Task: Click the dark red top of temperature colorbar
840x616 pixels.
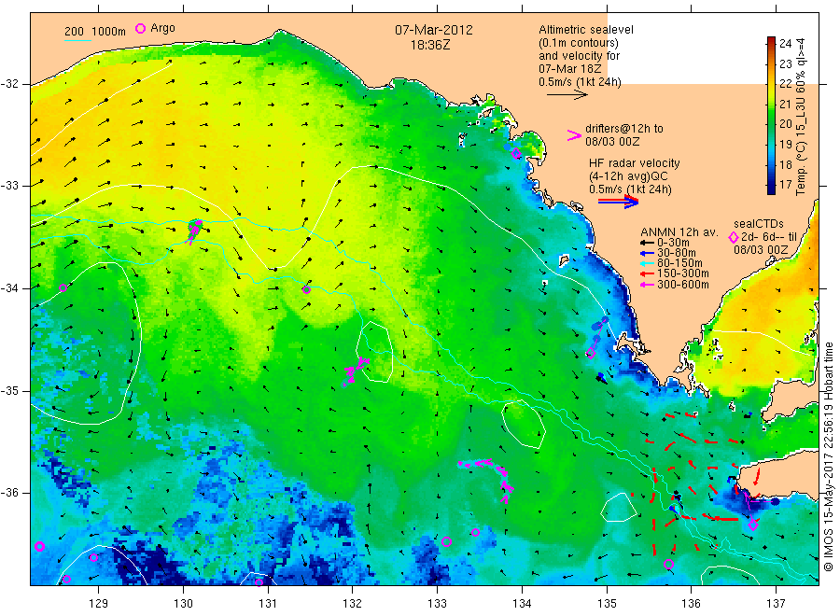Action: [771, 41]
